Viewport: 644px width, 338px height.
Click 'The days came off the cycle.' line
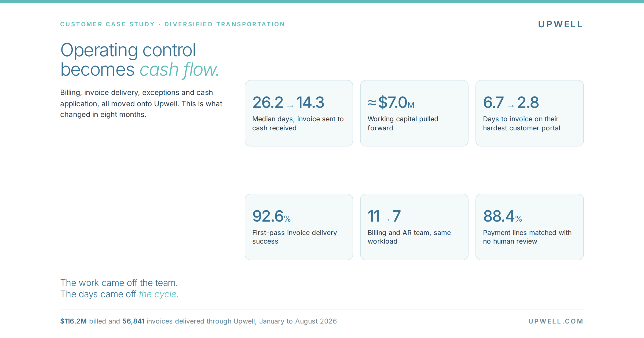[x=119, y=294]
